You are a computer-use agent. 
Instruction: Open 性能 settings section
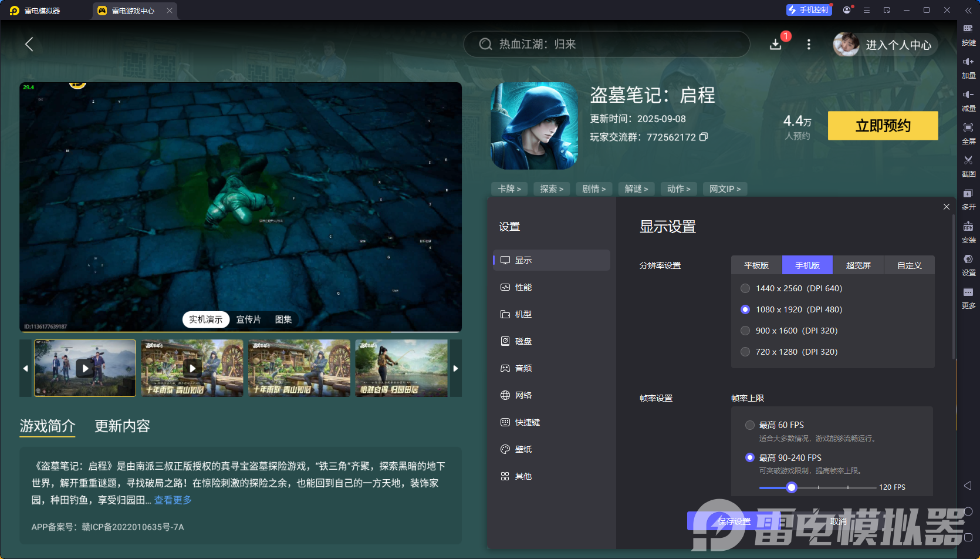[552, 287]
